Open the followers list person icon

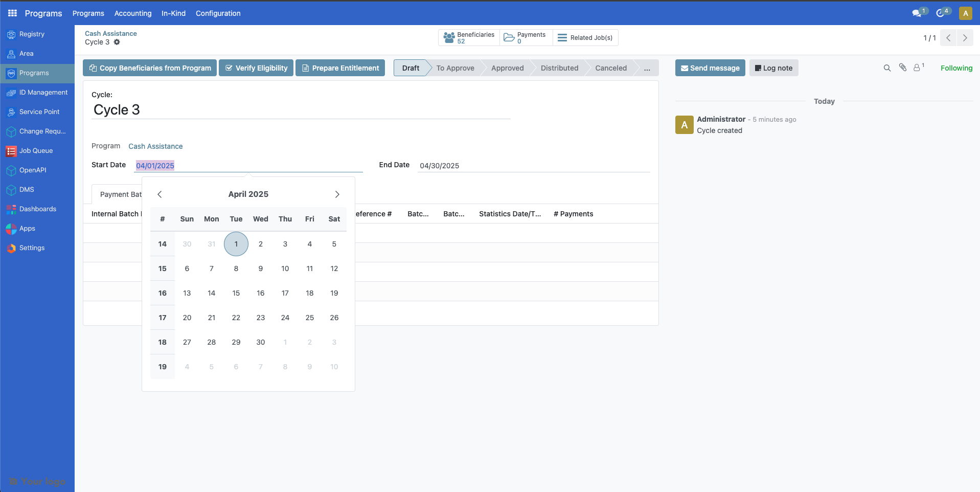coord(918,68)
